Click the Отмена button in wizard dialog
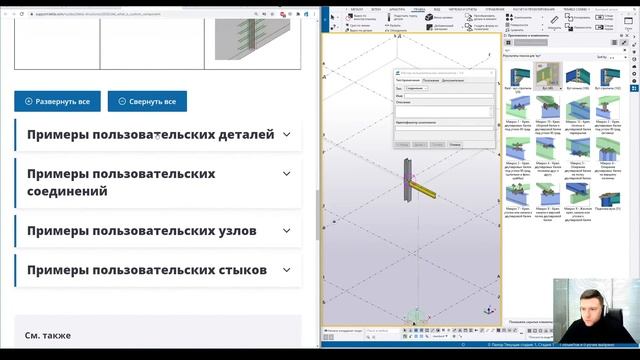640x360 pixels. pos(455,144)
